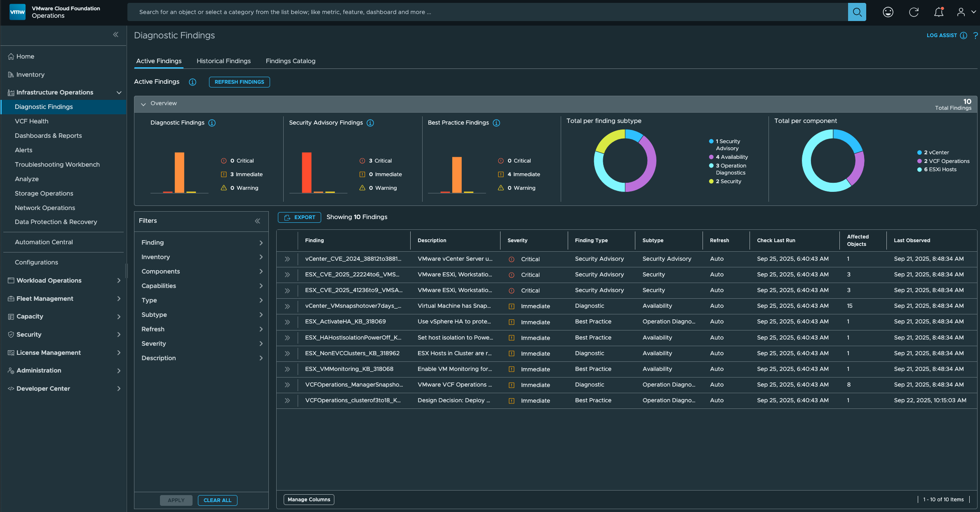
Task: Click the info icon next to Security Advisory Findings
Action: click(x=370, y=123)
